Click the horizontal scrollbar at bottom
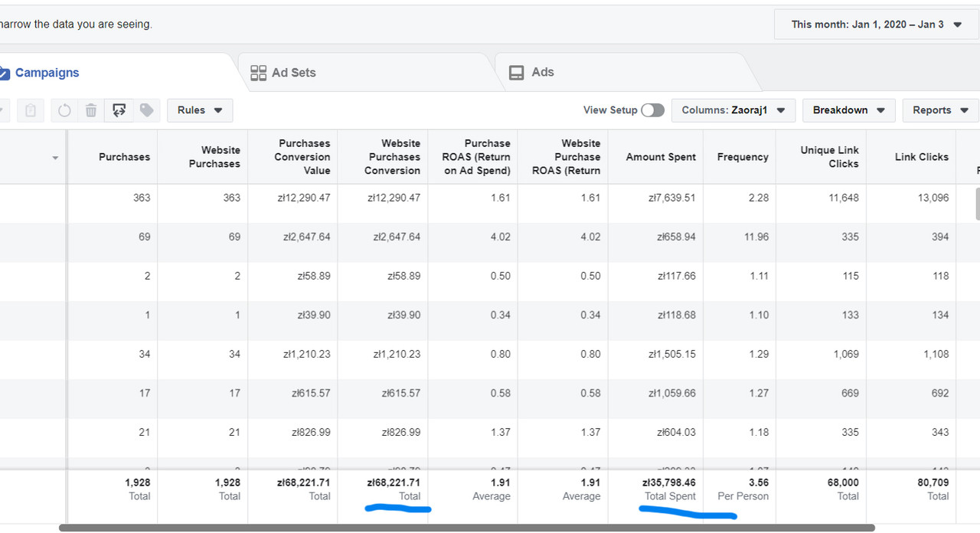Image resolution: width=980 pixels, height=533 pixels. [x=467, y=528]
